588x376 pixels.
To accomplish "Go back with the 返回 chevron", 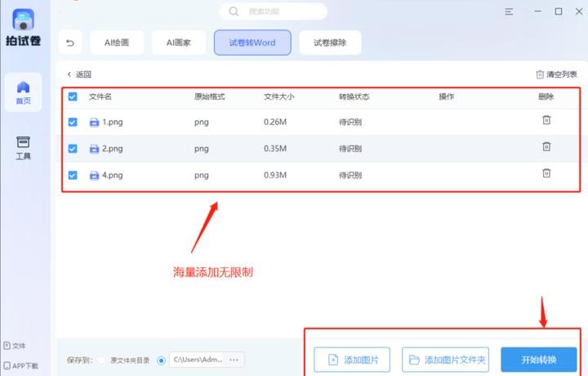I will (x=78, y=74).
